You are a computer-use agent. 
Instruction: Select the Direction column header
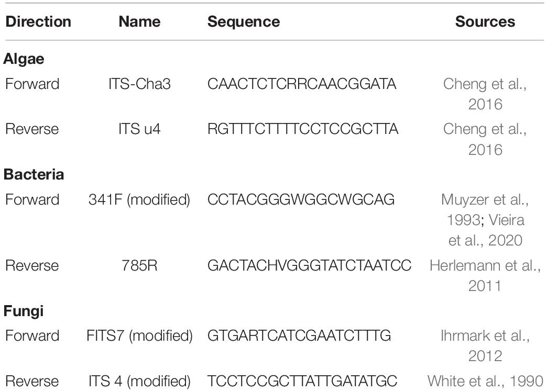tap(38, 21)
